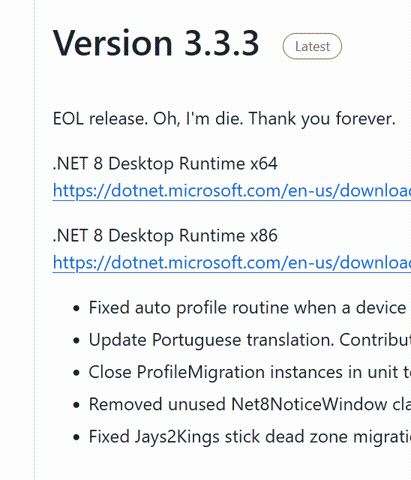Open the .NET 8 x86 runtime download link
411x480 pixels.
pos(232,263)
